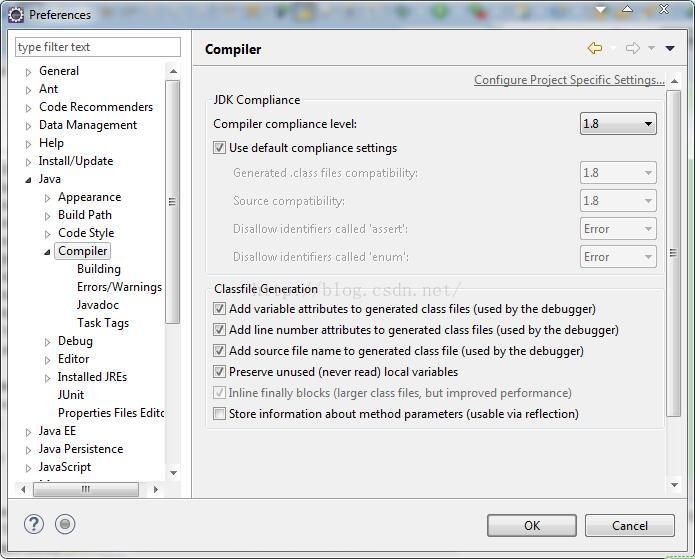Toggle Inline finally blocks checkbox
695x559 pixels.
point(219,393)
